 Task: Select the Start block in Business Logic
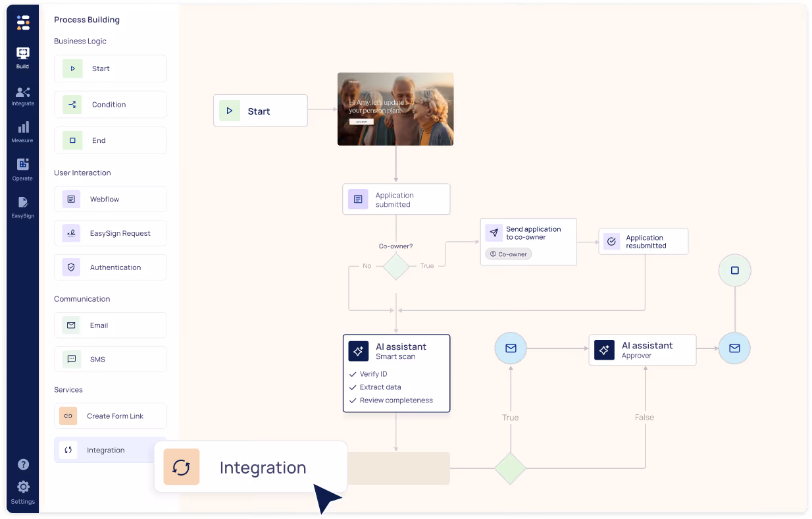(x=111, y=68)
